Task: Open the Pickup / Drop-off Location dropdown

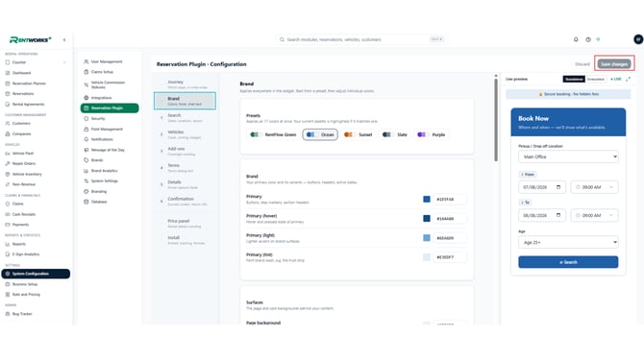Action: 568,156
